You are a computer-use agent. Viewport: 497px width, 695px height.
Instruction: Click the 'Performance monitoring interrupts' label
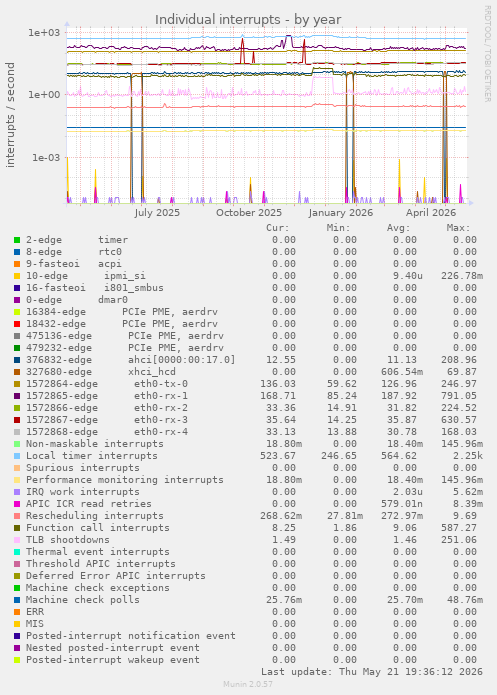125,480
